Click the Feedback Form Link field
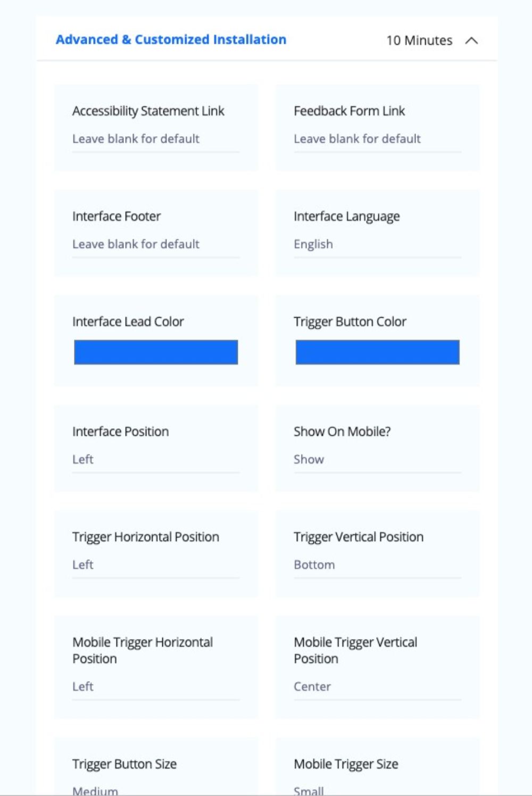This screenshot has width=532, height=796. point(377,139)
